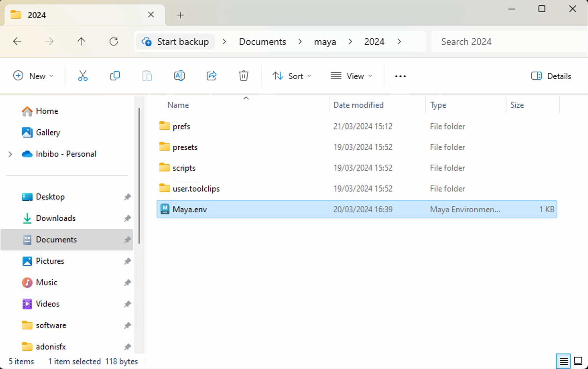Cut the selected Maya.env file
Screen dimensions: 588x369
[x=83, y=76]
